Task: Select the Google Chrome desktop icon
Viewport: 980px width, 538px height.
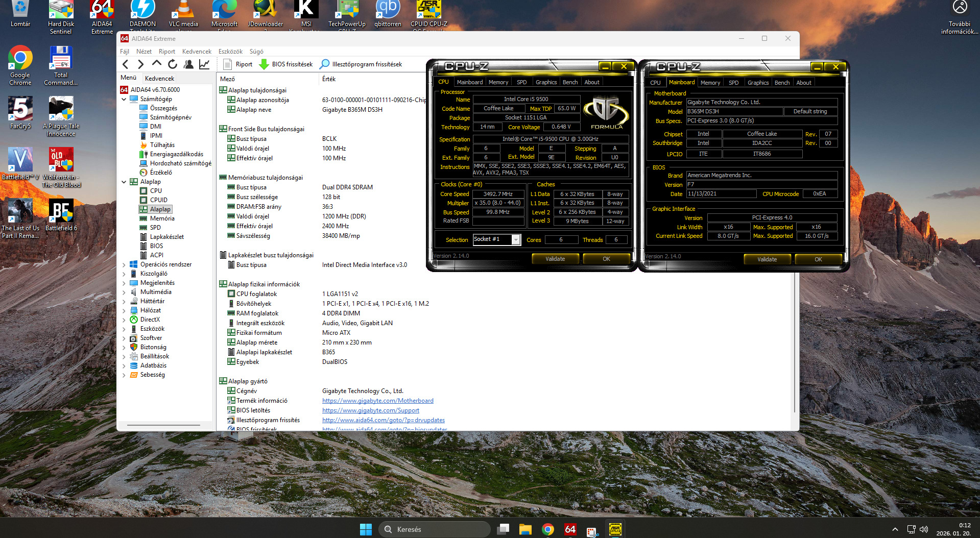Action: point(20,65)
